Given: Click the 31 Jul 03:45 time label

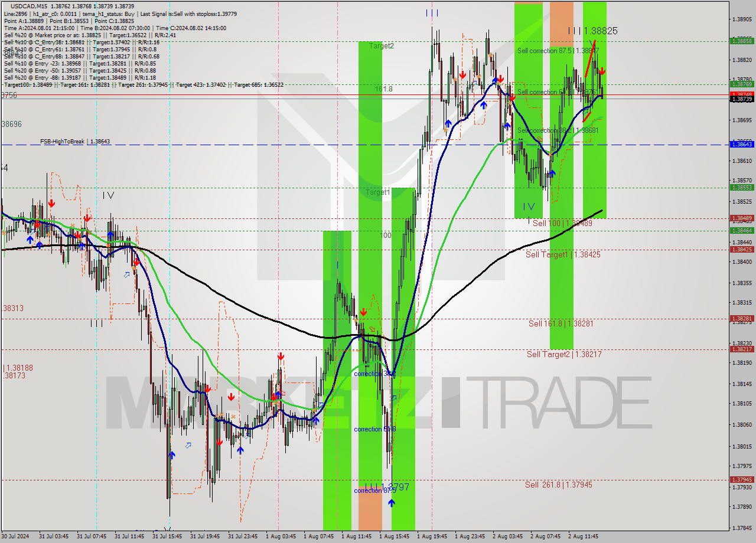Looking at the screenshot, I should click(54, 537).
